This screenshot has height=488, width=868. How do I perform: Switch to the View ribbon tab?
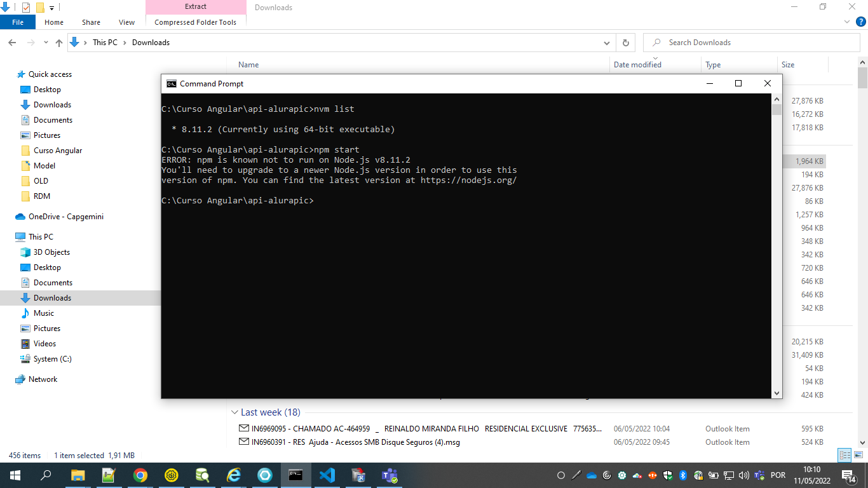(x=127, y=22)
